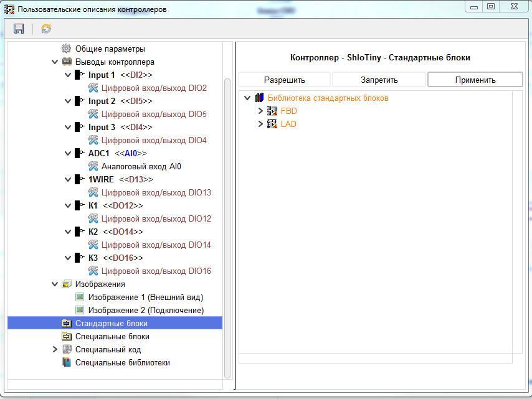The height and width of the screenshot is (399, 532).
Task: Collapse the K2 pin node
Action: pos(68,231)
